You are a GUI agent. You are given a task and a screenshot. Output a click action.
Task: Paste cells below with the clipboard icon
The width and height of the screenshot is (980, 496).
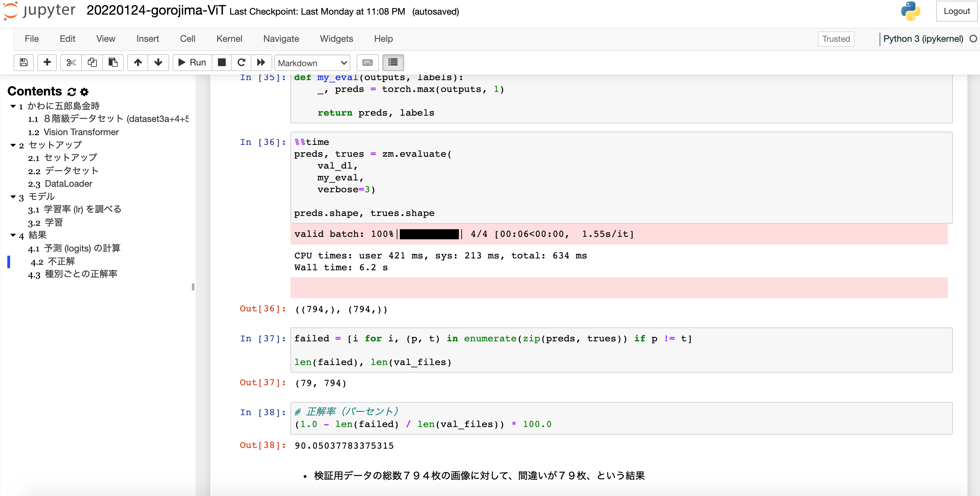point(113,62)
